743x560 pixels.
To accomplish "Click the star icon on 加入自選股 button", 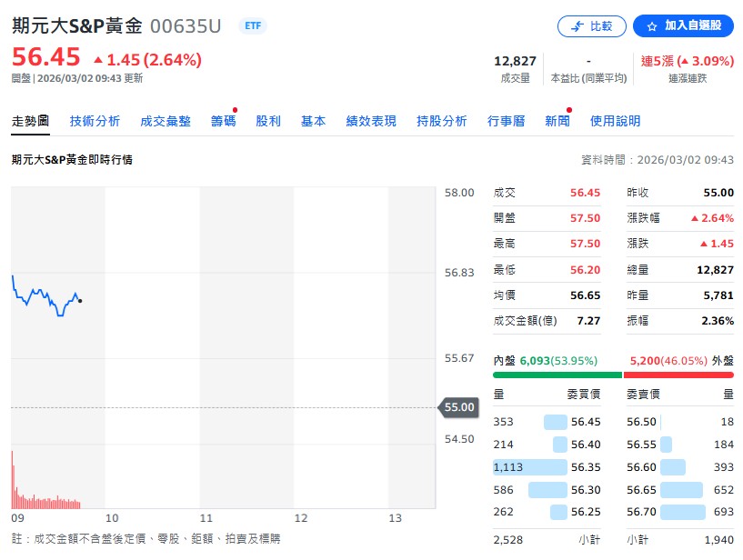I will 652,26.
